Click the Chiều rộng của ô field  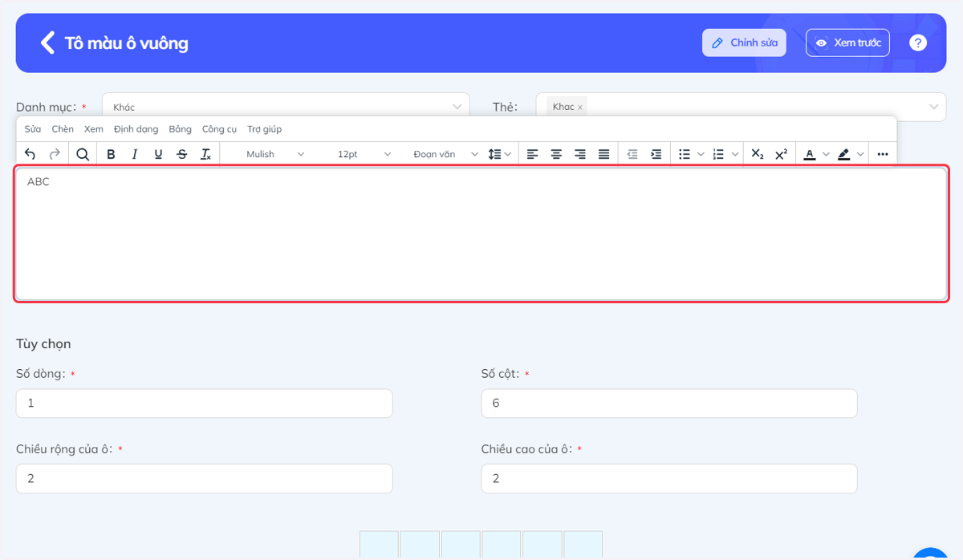(204, 478)
